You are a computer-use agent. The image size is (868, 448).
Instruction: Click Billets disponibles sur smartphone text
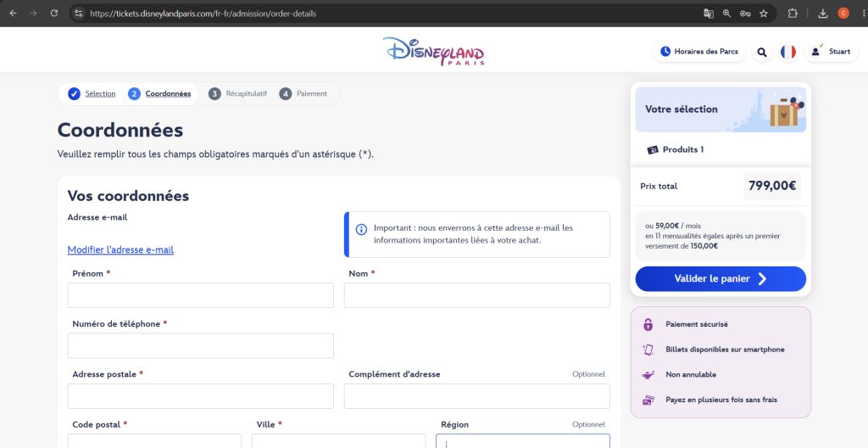click(x=725, y=350)
